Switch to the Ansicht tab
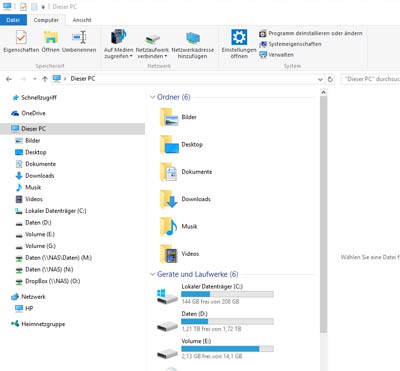The width and height of the screenshot is (400, 371). click(x=82, y=20)
